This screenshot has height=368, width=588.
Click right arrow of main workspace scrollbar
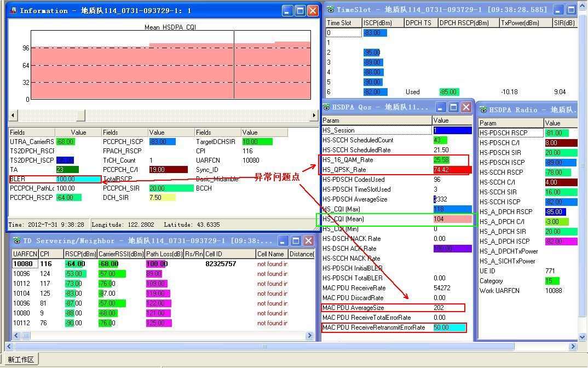(x=573, y=346)
